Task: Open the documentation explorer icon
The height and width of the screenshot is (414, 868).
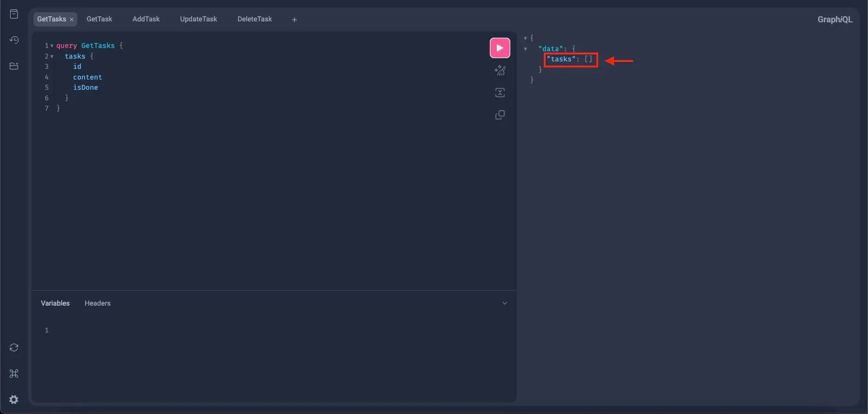Action: point(14,14)
